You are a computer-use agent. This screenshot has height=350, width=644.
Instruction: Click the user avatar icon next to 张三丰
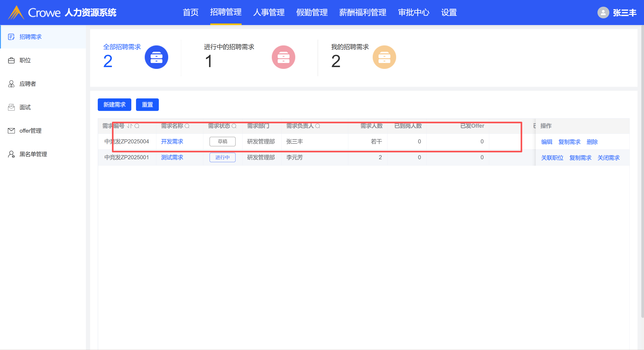(x=603, y=13)
